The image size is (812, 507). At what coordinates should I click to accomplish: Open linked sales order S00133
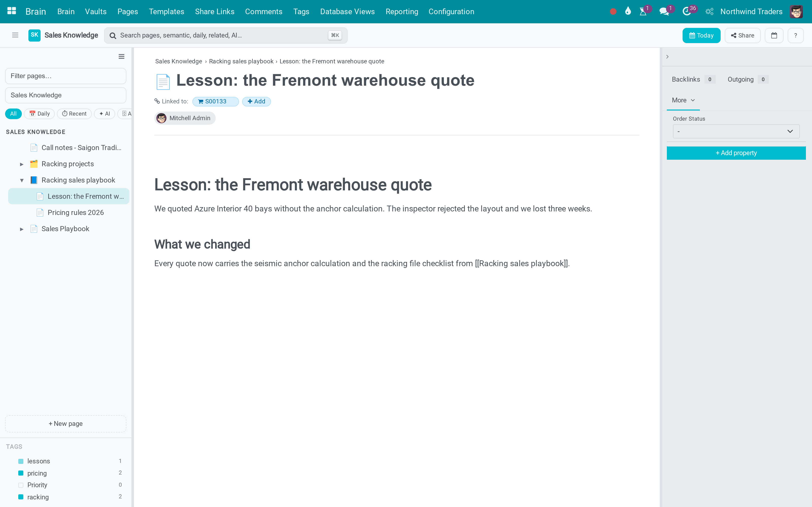coord(215,101)
